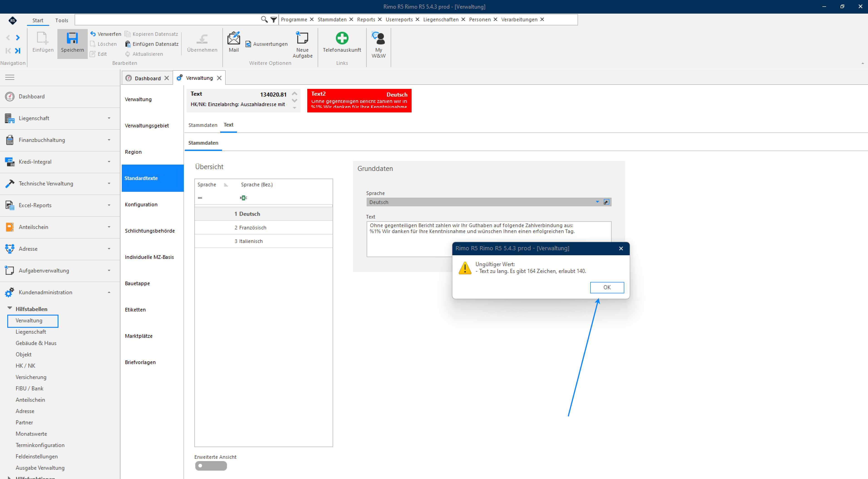Image resolution: width=868 pixels, height=479 pixels.
Task: Click in the Text textarea
Action: 489,239
